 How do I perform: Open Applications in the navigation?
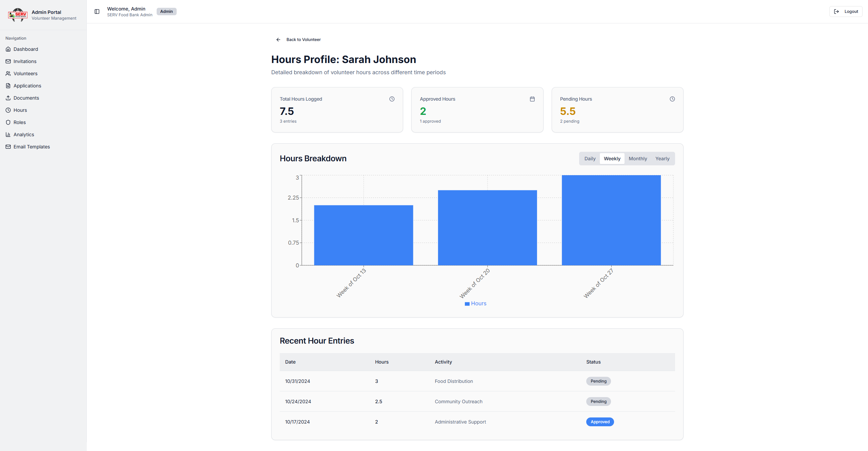pyautogui.click(x=27, y=86)
